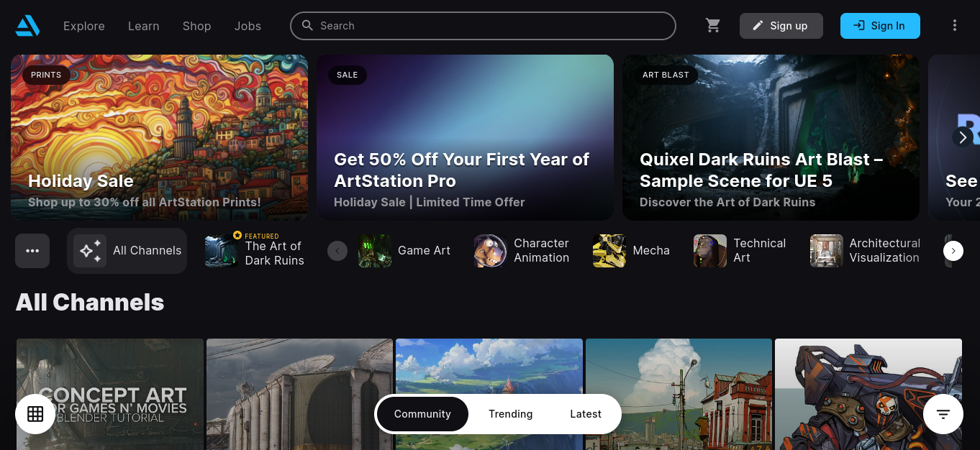Click the Mecha channel icon
980x450 pixels.
tap(609, 251)
